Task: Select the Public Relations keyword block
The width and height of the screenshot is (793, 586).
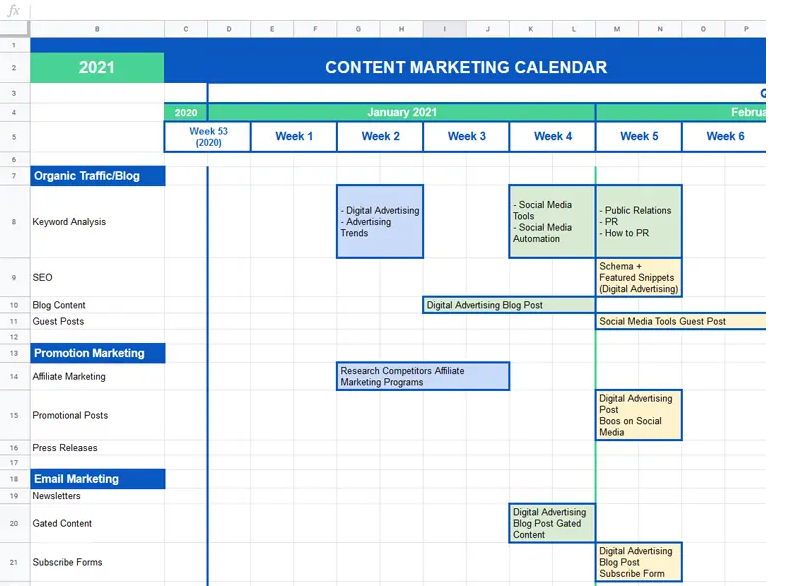Action: pyautogui.click(x=638, y=222)
